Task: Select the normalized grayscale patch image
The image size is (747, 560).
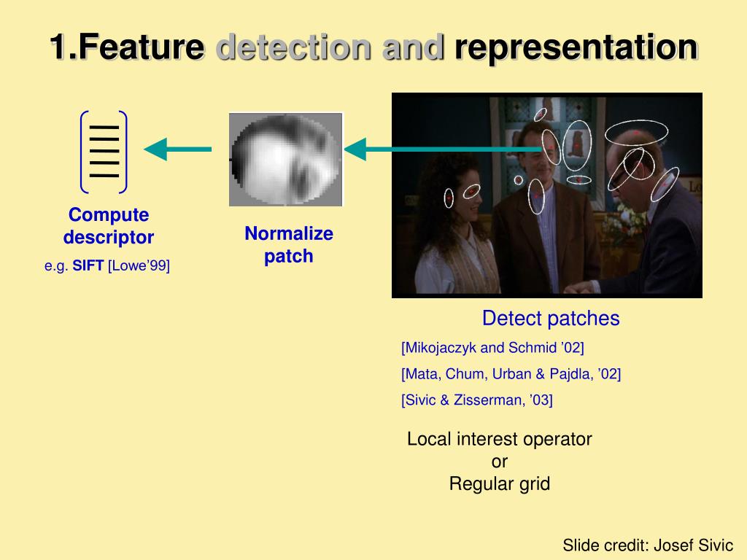Action: 286,160
